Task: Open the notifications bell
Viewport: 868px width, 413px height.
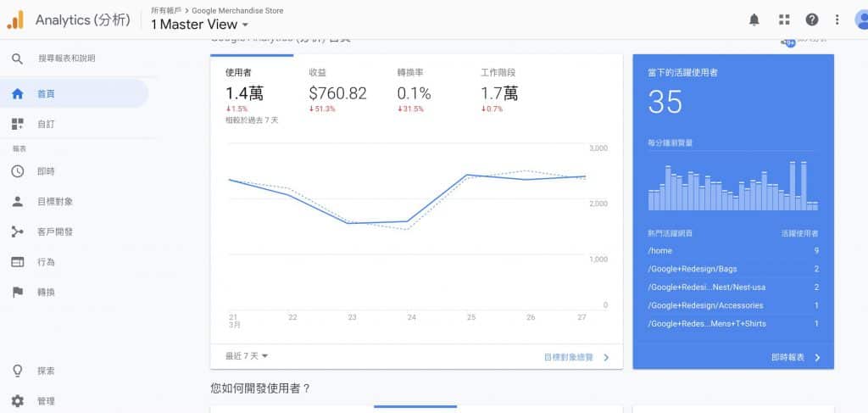Action: pyautogui.click(x=754, y=20)
